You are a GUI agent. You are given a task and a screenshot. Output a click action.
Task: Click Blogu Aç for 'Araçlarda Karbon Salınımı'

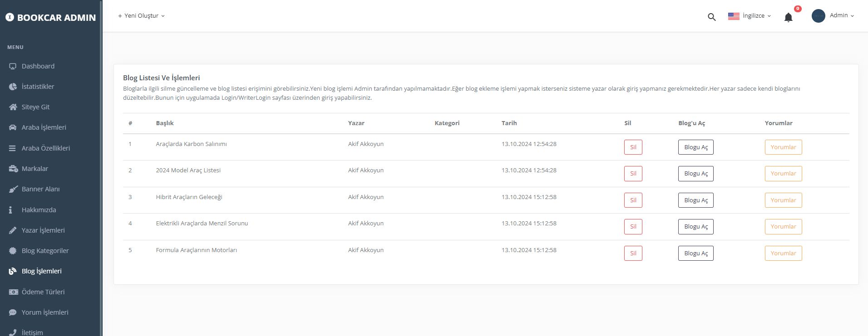(x=696, y=147)
